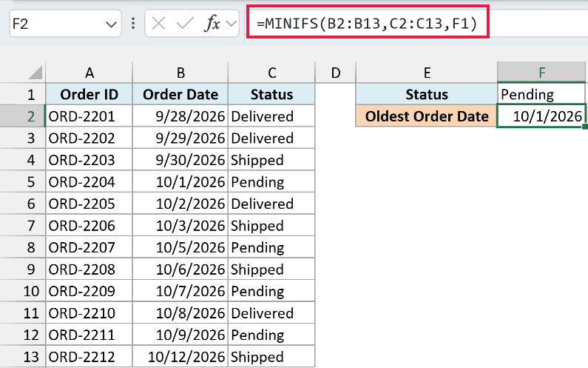Click inside the MINIFS formula input
588x368 pixels.
[x=368, y=22]
